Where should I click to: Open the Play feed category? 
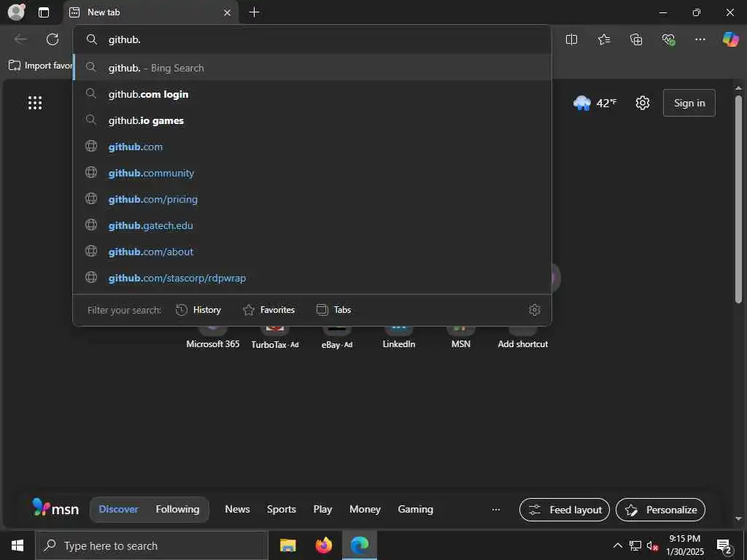click(322, 509)
